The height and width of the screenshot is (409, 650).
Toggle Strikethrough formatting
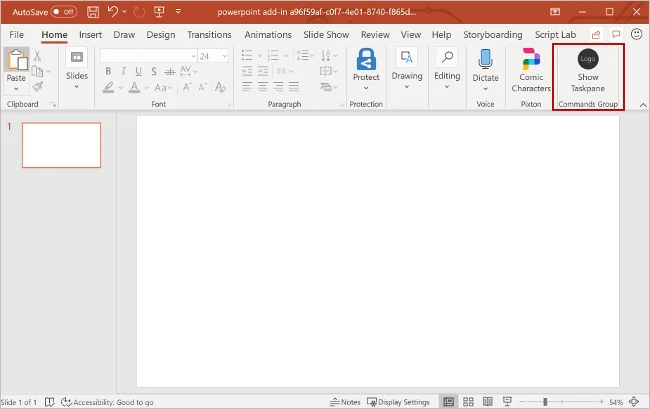click(170, 72)
